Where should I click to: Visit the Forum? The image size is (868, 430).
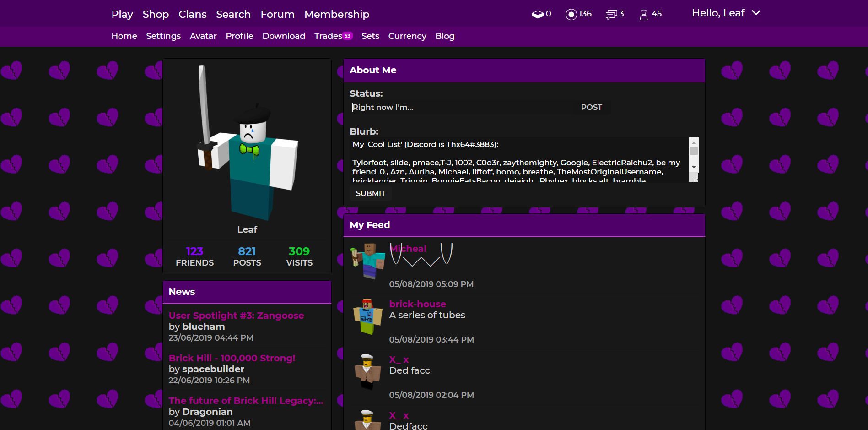click(x=278, y=14)
